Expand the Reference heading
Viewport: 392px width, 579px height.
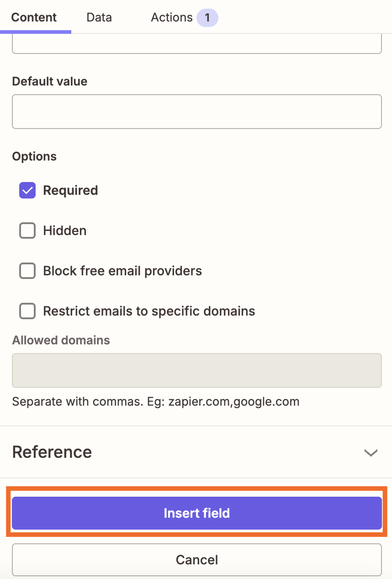pyautogui.click(x=52, y=452)
